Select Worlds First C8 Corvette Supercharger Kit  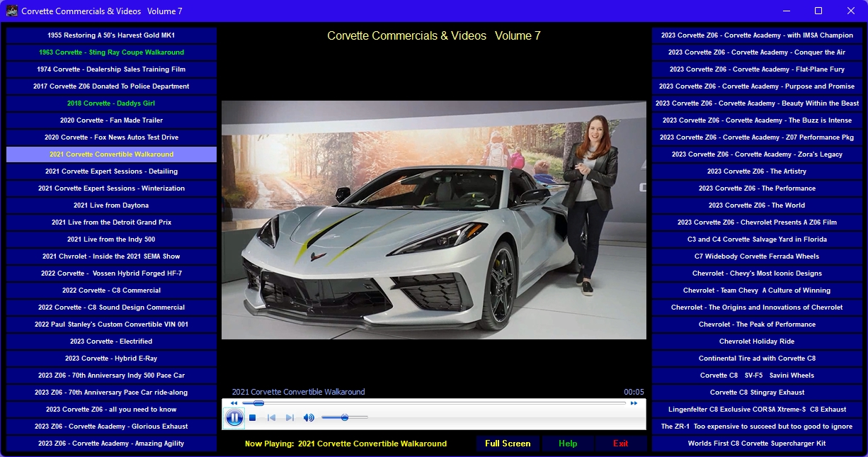coord(757,444)
